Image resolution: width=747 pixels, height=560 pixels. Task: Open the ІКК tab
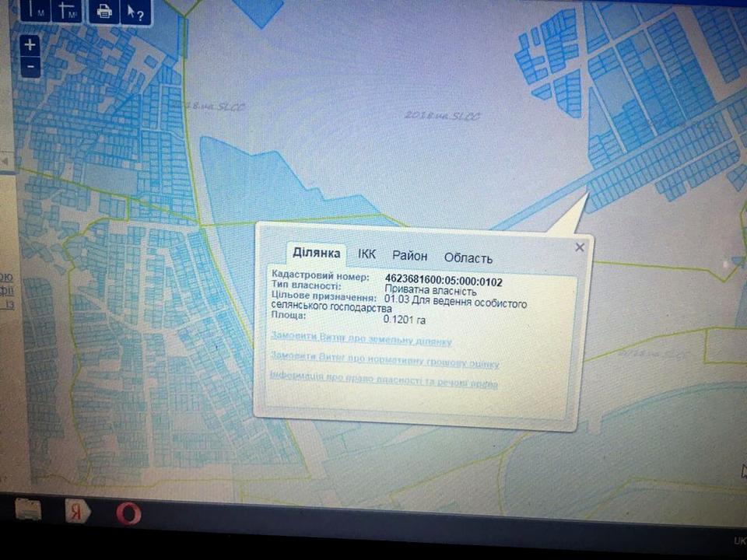pos(366,254)
